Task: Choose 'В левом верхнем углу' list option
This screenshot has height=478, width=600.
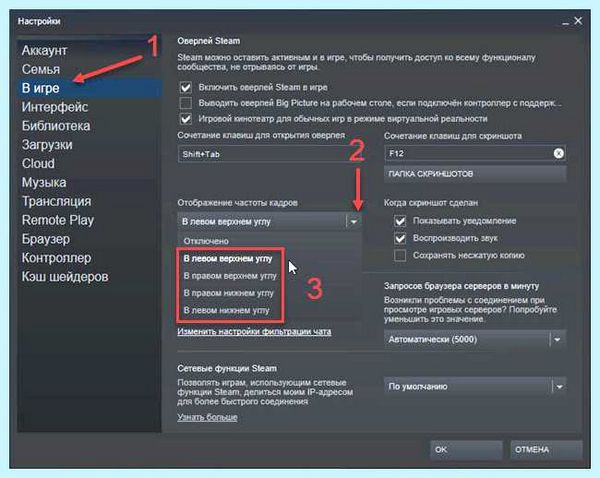Action: point(269,259)
